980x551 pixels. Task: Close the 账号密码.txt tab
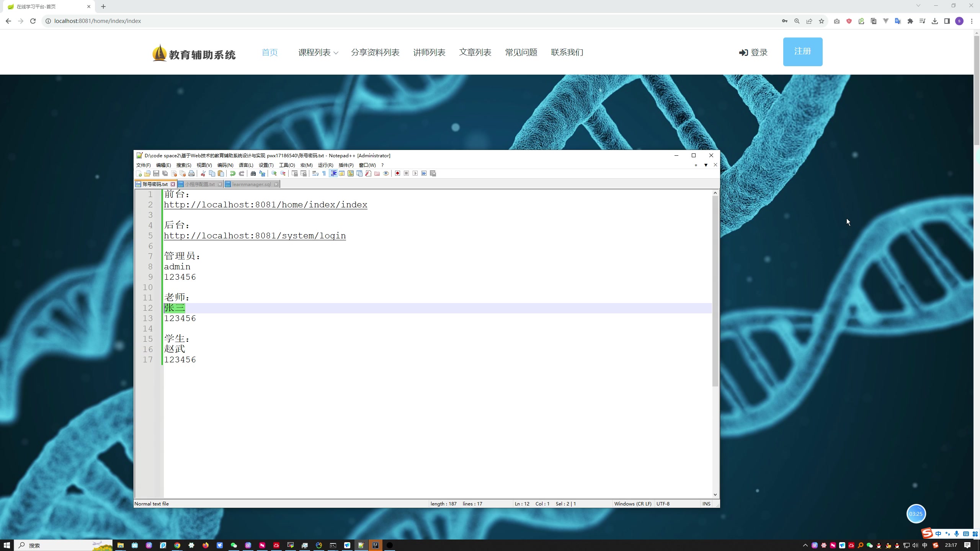(173, 184)
